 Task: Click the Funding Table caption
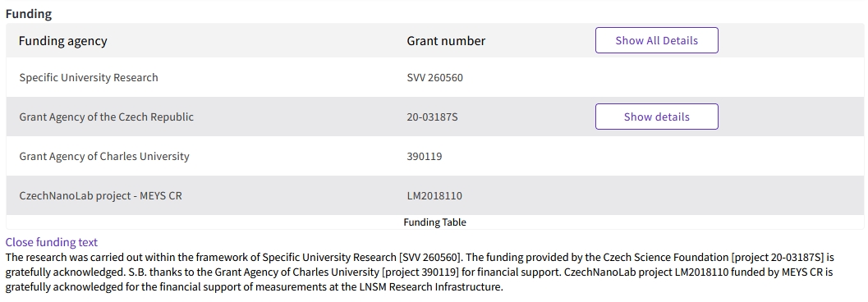point(434,222)
